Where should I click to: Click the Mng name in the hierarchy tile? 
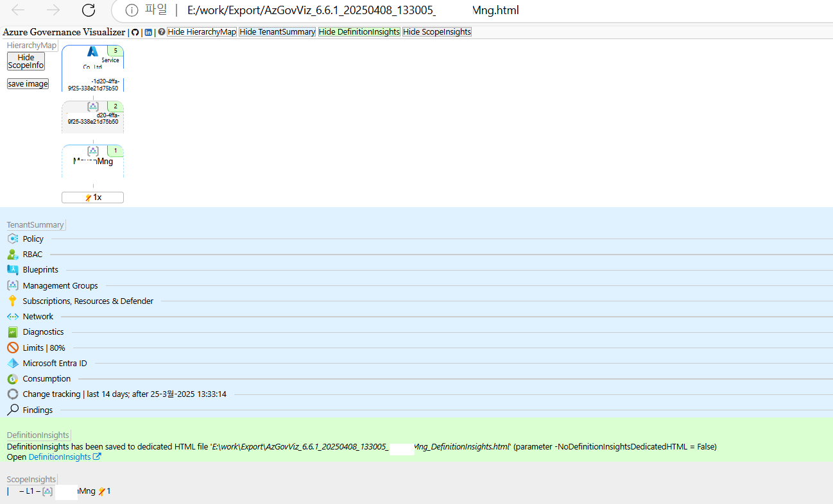click(93, 162)
